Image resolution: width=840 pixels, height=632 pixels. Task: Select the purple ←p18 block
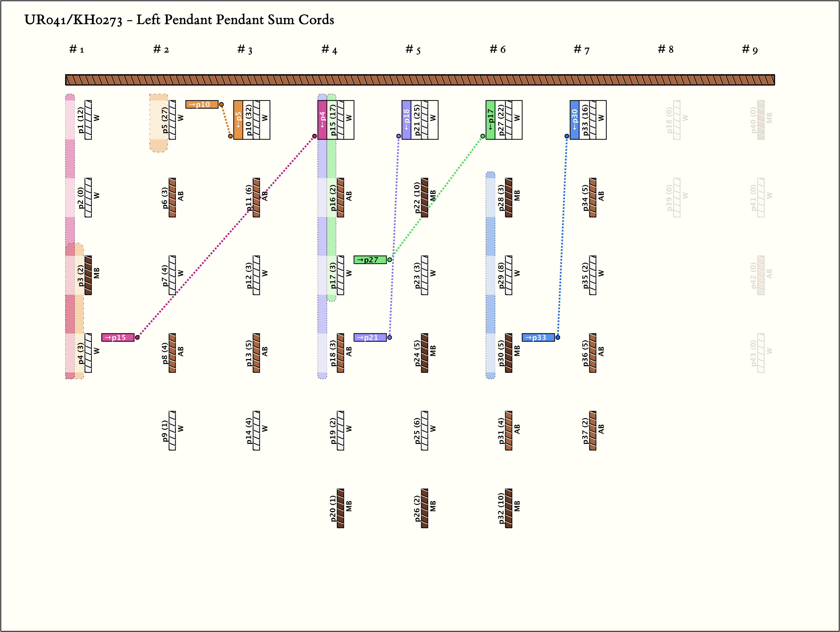406,120
